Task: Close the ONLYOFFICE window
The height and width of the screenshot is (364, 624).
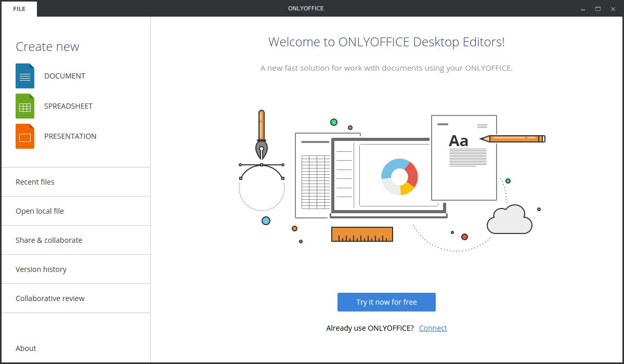Action: click(x=613, y=9)
